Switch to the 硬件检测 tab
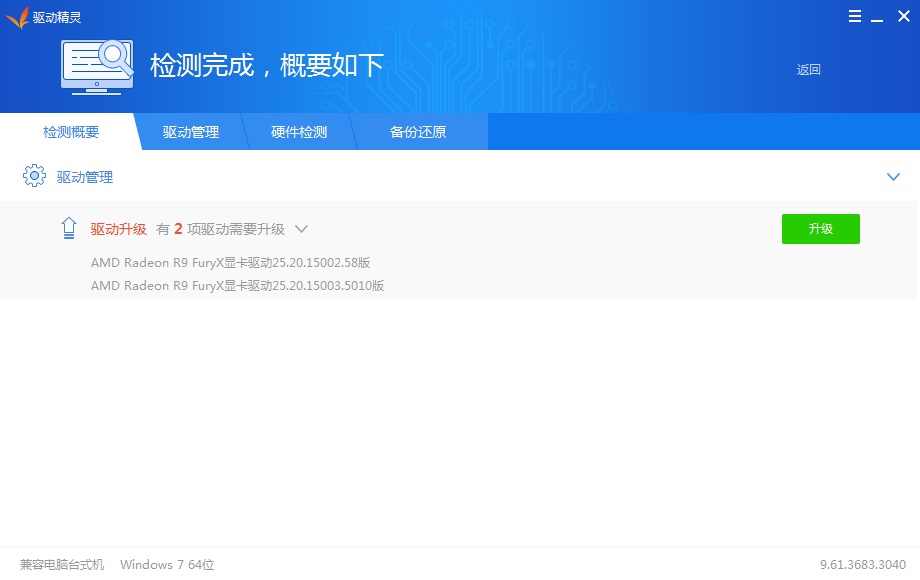 [x=299, y=132]
